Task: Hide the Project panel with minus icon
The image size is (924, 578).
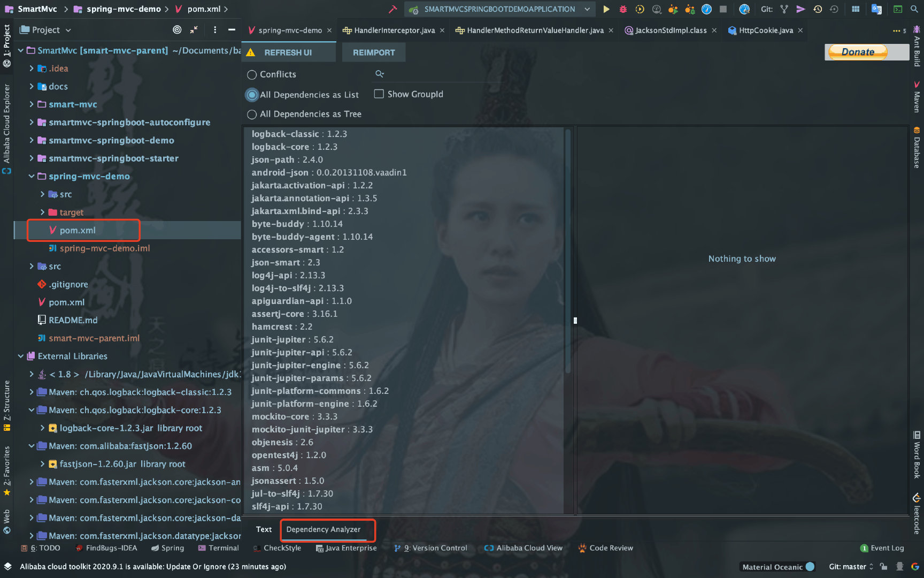Action: point(232,30)
